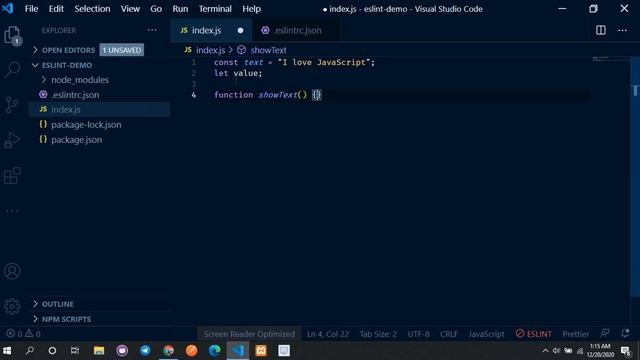Open the feedback icon in status bar
This screenshot has width=640, height=360.
pos(605,333)
